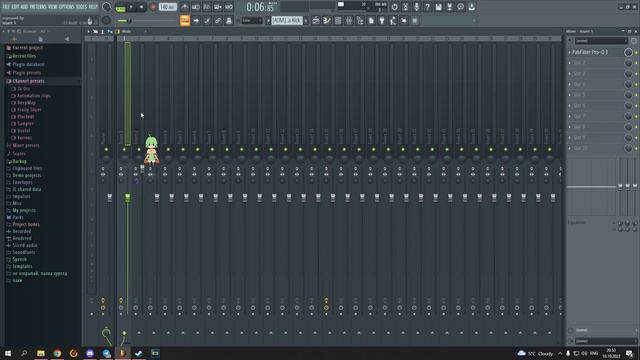This screenshot has width=640, height=360.
Task: Click the red Record button
Action: click(153, 7)
